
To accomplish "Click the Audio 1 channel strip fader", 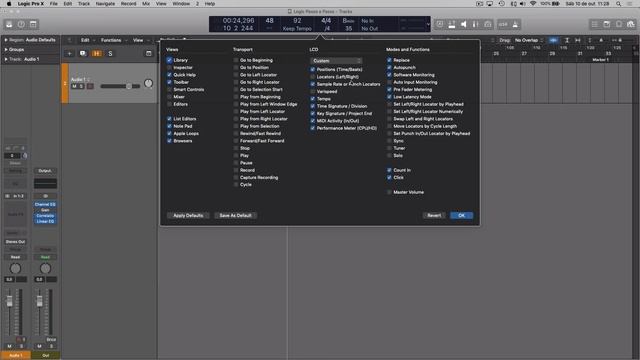I will [9, 301].
